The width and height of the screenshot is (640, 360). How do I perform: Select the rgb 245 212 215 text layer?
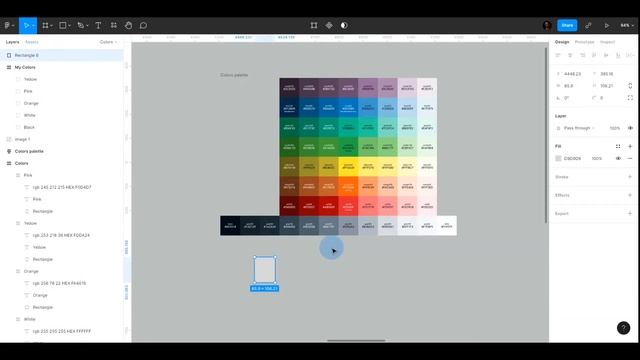coord(62,187)
